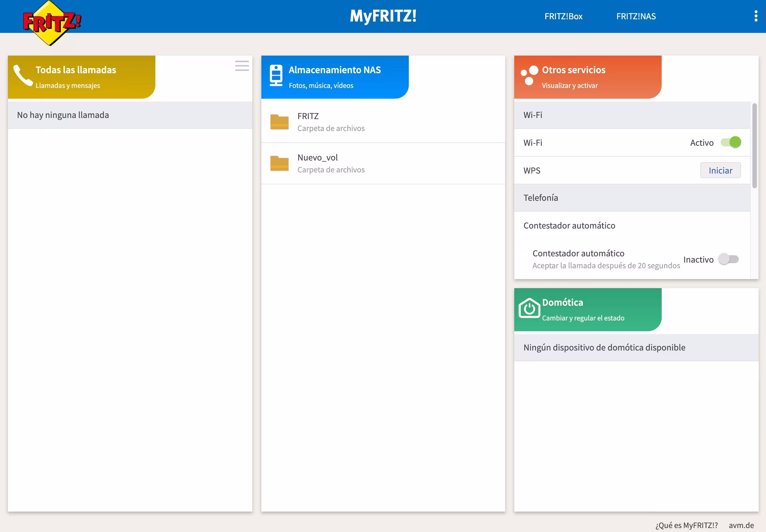
Task: Click 'Ningún dispositivo de domótica disponible' text
Action: pyautogui.click(x=604, y=347)
